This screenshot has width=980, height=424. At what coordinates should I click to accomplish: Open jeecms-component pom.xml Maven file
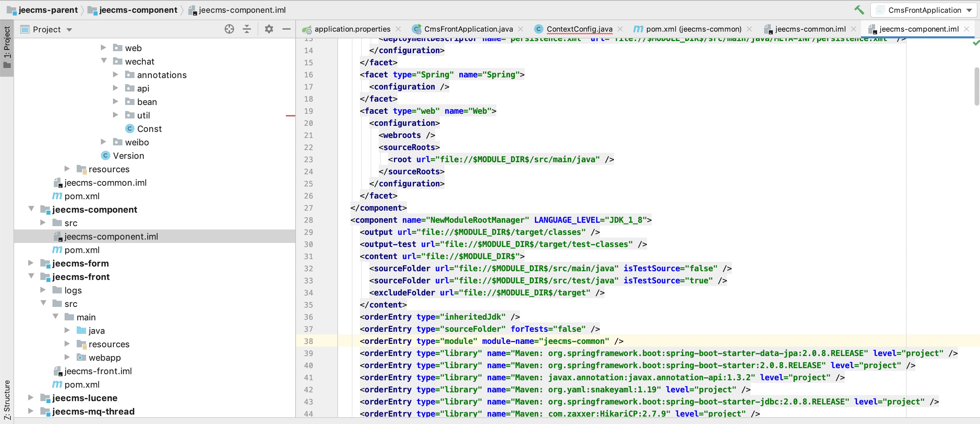point(81,250)
